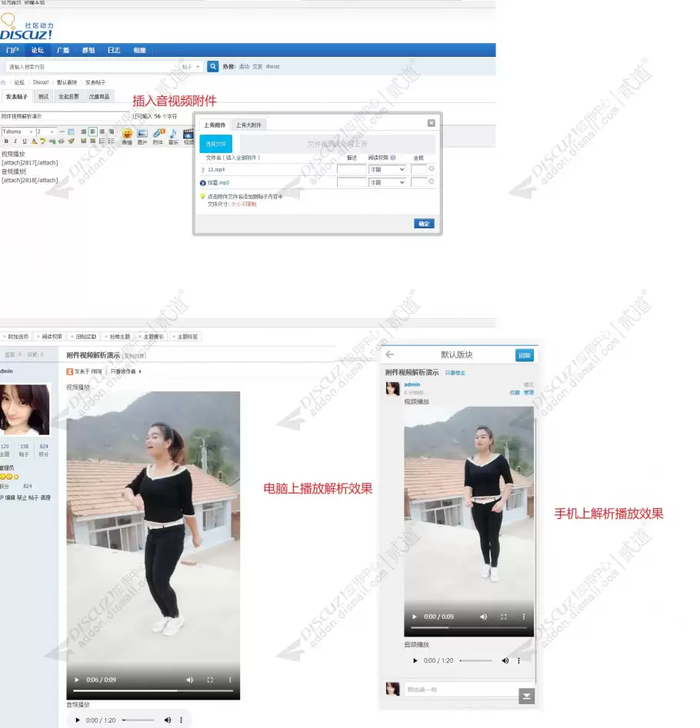Click the 图片 image insert icon
The width and height of the screenshot is (700, 728).
(142, 133)
